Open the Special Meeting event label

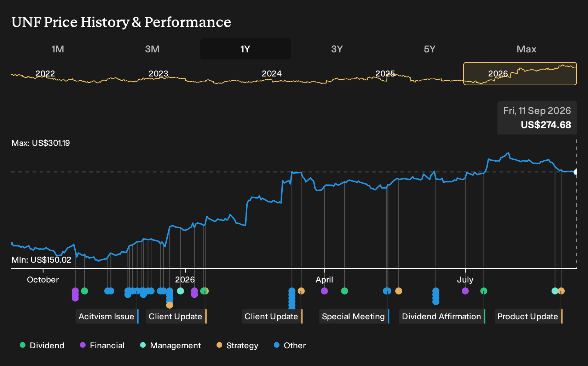pyautogui.click(x=354, y=316)
